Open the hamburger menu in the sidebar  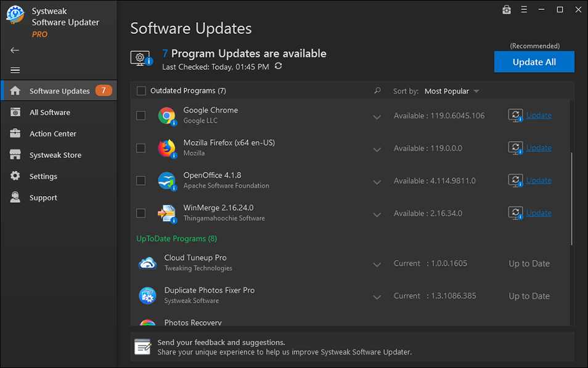coord(14,70)
